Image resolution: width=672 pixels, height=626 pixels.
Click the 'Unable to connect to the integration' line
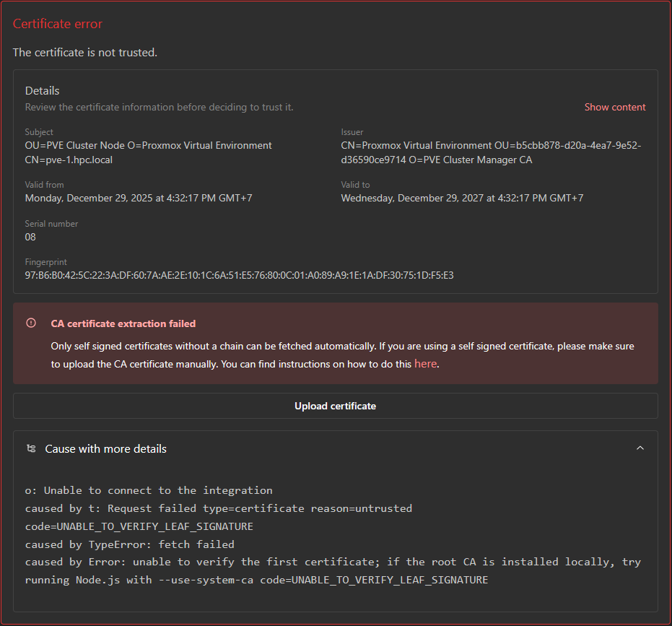click(149, 490)
